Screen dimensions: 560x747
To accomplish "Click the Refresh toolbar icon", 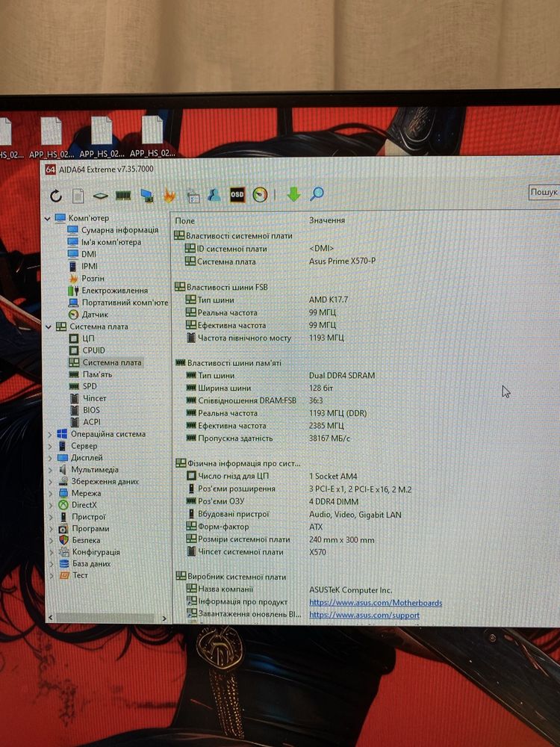I will coord(56,195).
